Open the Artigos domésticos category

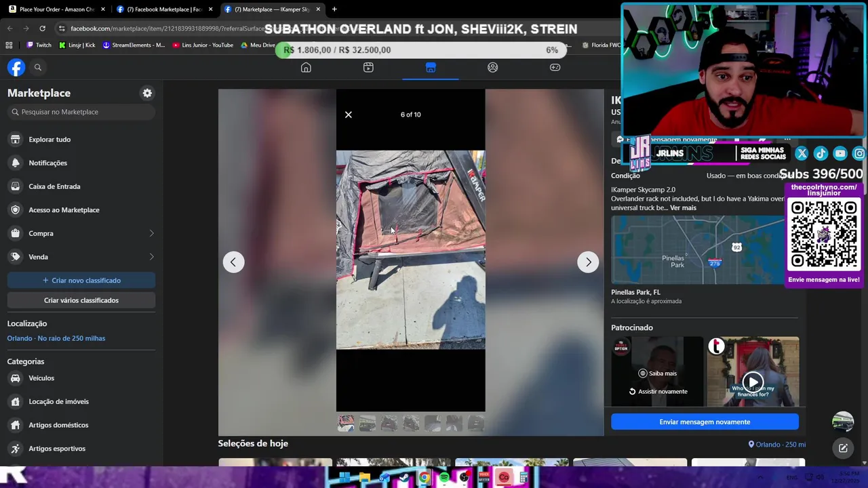click(81, 425)
